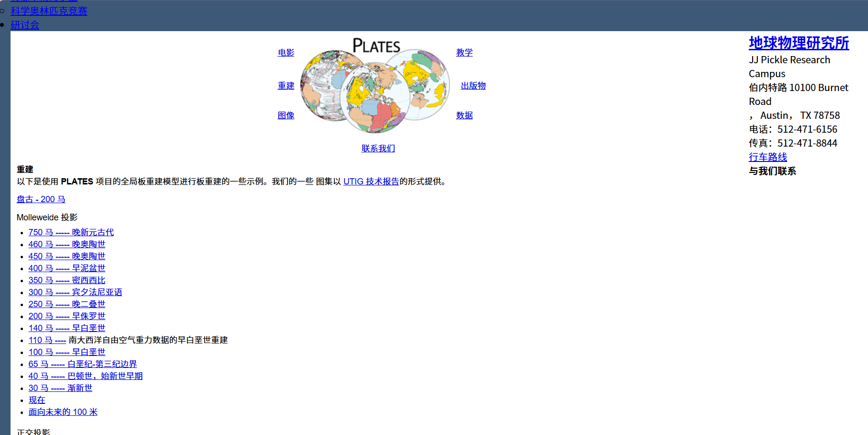
Task: Click the 电影 link beside the PLATES logo
Action: point(286,53)
